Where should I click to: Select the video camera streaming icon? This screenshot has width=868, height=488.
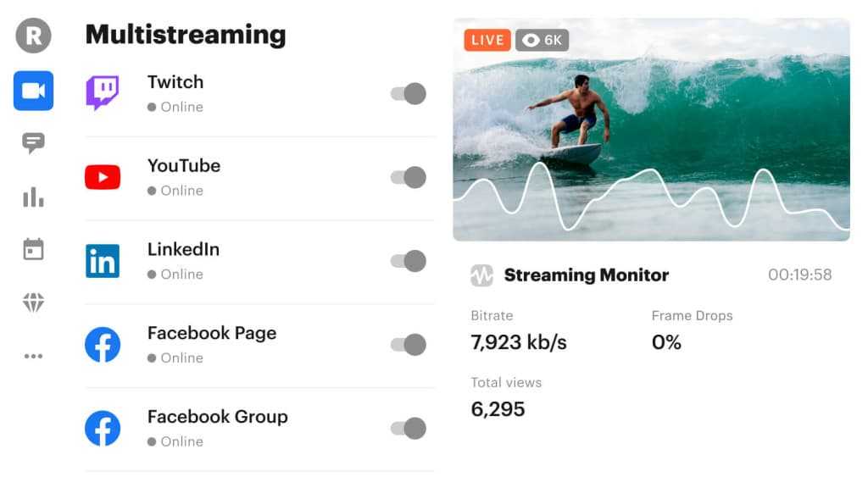[x=33, y=91]
